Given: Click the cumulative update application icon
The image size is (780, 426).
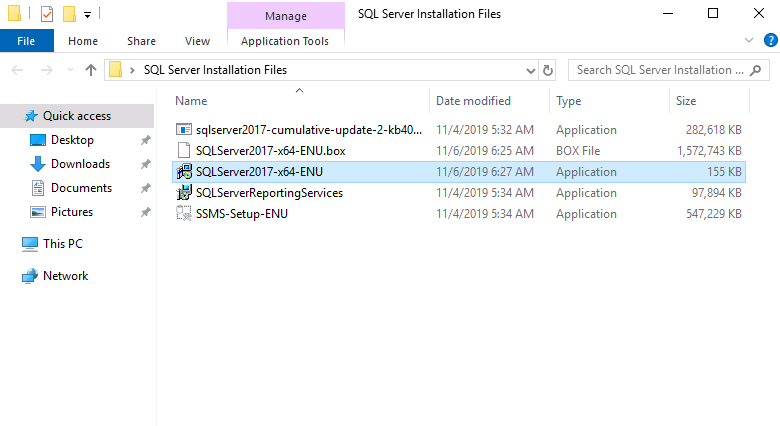Looking at the screenshot, I should click(183, 130).
